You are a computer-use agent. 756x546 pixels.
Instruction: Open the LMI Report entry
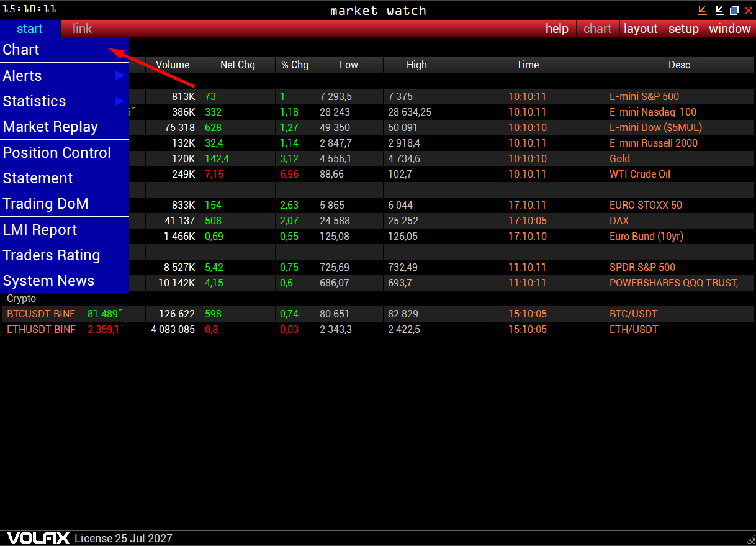click(x=65, y=230)
